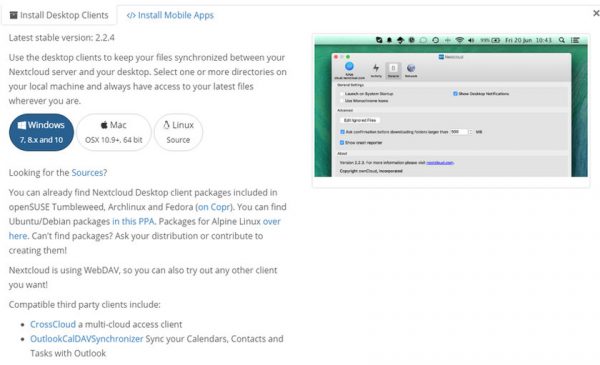Image resolution: width=600 pixels, height=365 pixels.
Task: Click the notification center list icon in preview
Action: [x=575, y=40]
